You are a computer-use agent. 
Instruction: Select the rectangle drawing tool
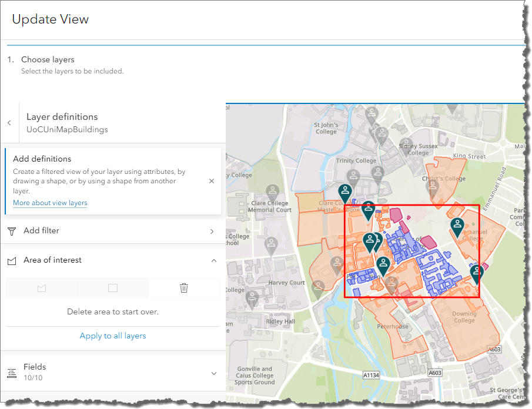click(113, 288)
